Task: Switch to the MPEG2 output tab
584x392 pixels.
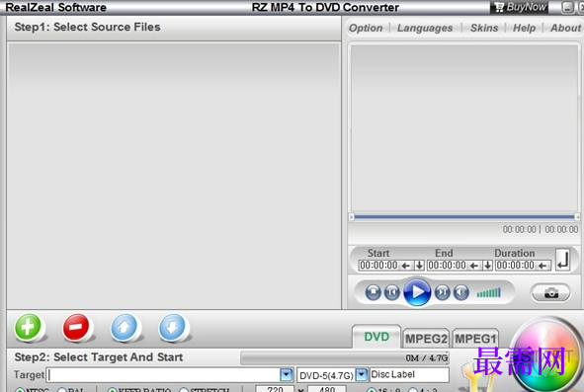Action: [426, 339]
